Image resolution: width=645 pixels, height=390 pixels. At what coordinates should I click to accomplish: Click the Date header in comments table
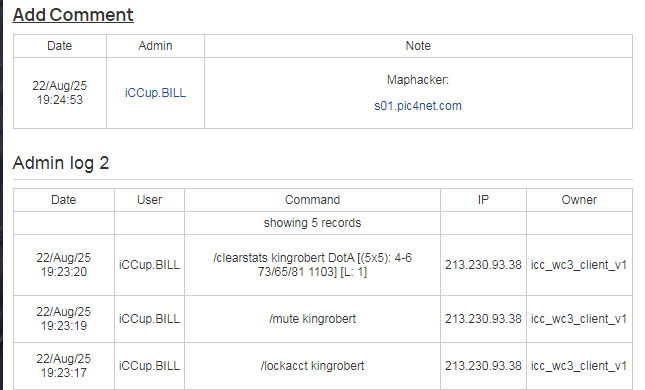(60, 46)
